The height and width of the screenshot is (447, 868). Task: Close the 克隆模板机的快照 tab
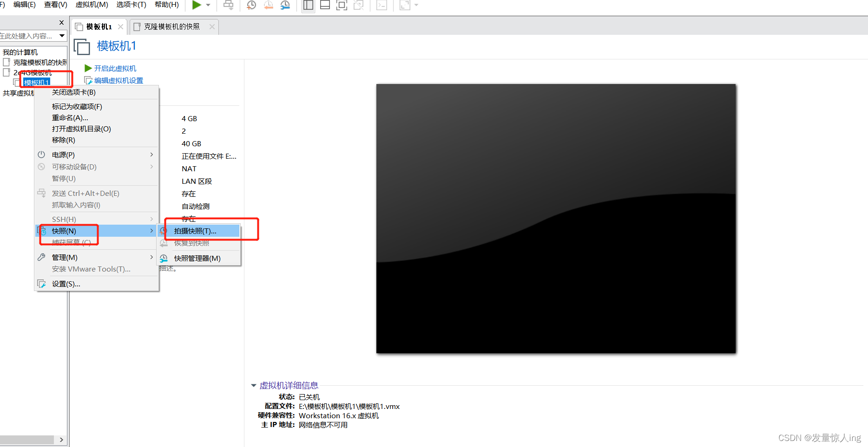click(x=212, y=26)
